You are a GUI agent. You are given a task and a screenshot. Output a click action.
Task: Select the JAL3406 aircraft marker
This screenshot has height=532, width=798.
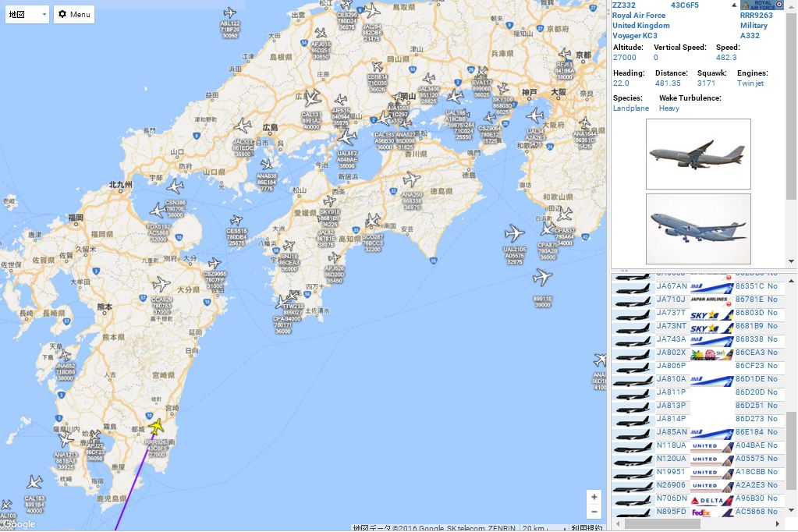tap(429, 79)
